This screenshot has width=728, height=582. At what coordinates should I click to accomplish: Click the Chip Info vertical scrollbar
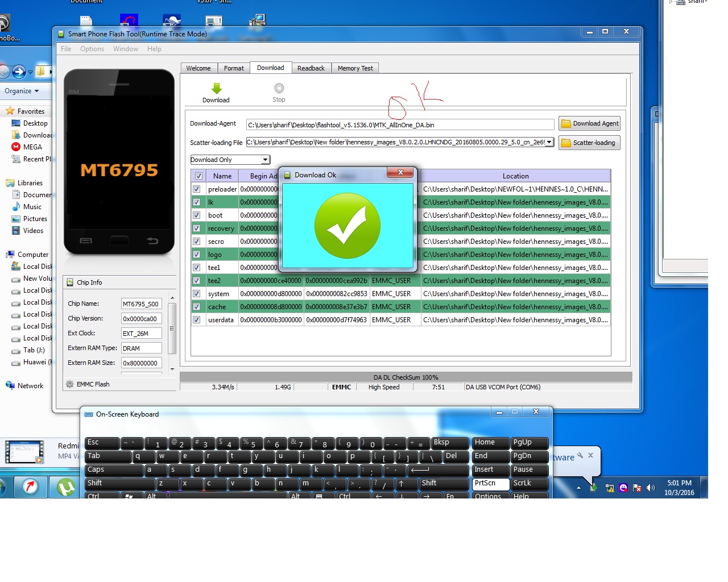[172, 329]
